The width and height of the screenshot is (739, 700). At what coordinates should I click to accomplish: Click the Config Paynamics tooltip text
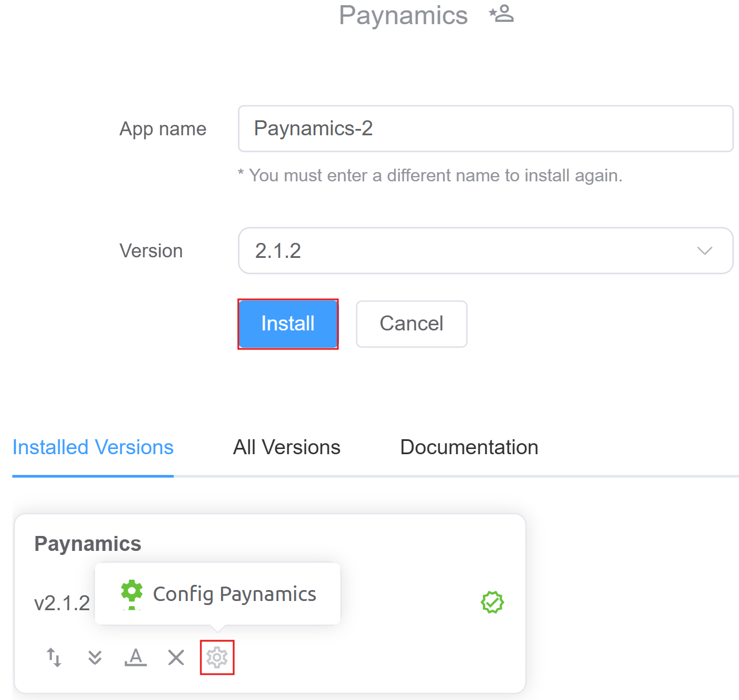pyautogui.click(x=234, y=594)
